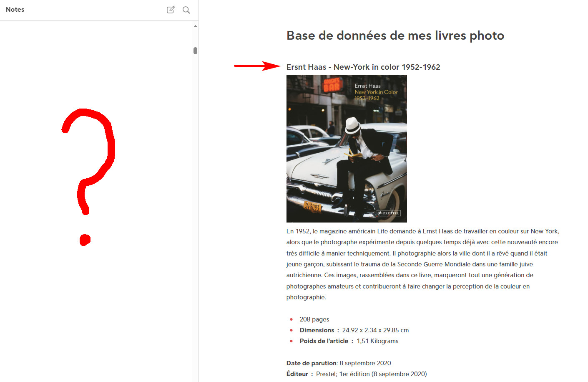Screen dimensions: 588x382
Task: Click the notes list scrollbar thumb
Action: (195, 51)
